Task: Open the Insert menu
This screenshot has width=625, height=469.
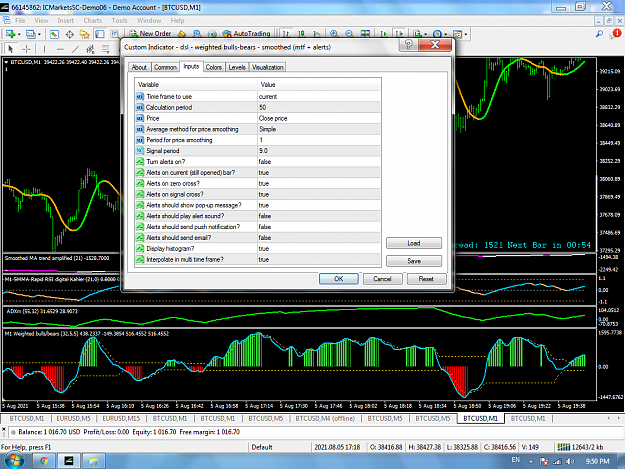Action: pos(65,20)
